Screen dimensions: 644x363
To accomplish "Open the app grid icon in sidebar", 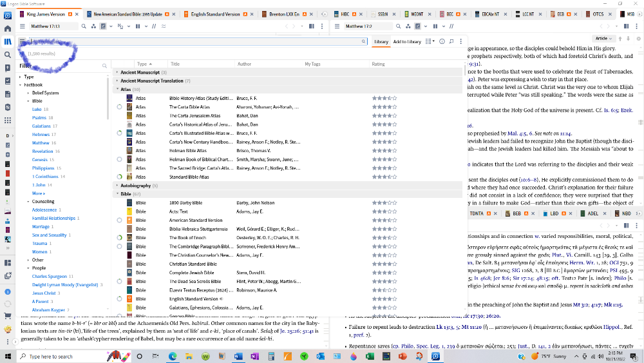I will (7, 121).
